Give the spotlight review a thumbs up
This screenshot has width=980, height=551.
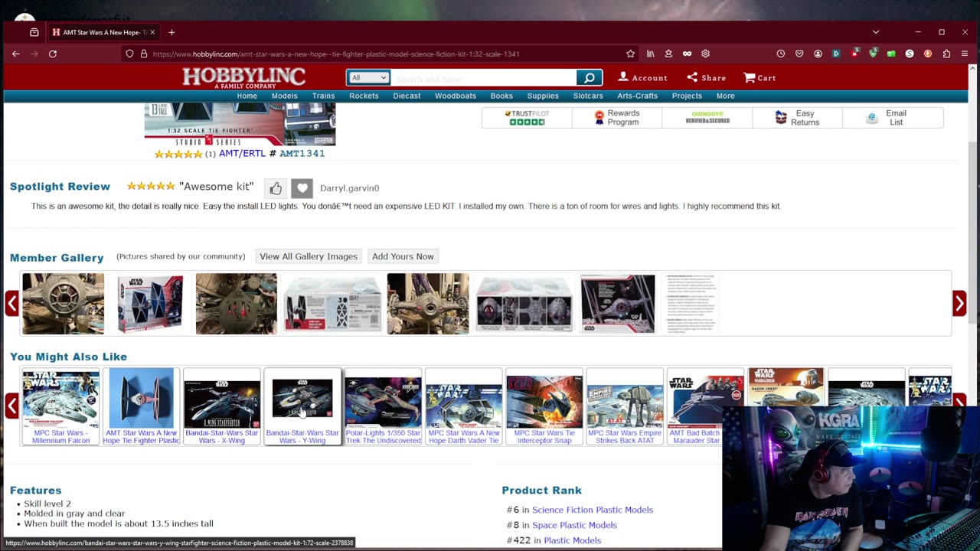276,187
